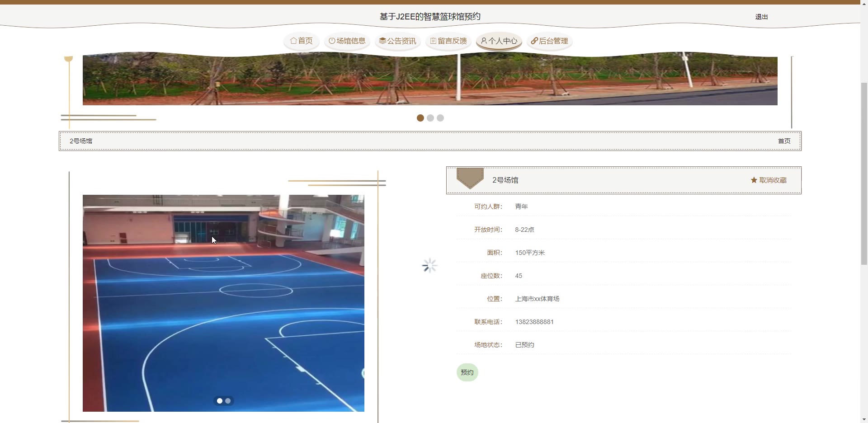Screen dimensions: 868x423
Task: Open 后台管理 page
Action: click(550, 41)
